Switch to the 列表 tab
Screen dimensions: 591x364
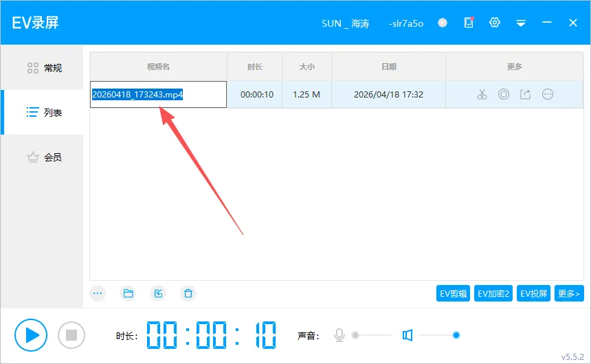(x=42, y=112)
